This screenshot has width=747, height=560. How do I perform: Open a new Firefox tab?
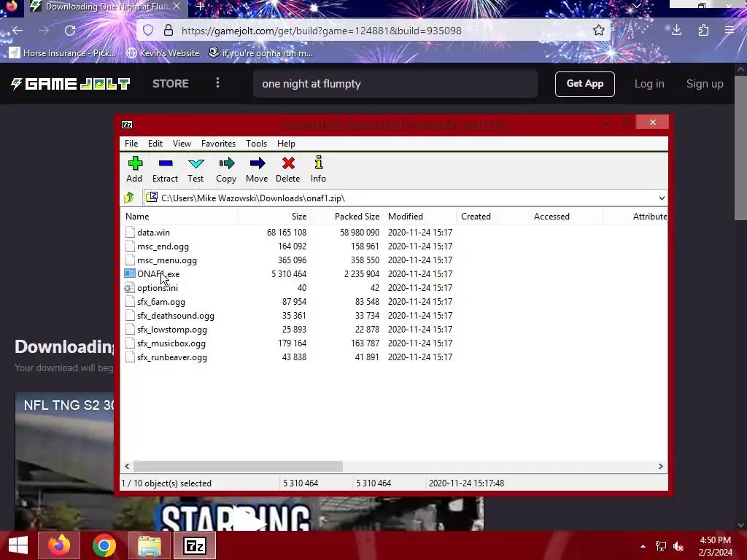coord(201,7)
